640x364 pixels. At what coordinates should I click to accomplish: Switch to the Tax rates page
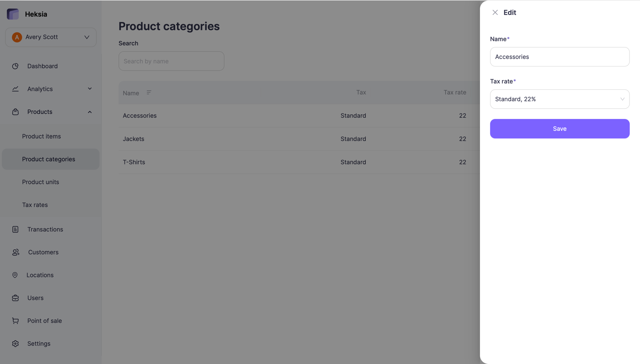(x=34, y=204)
